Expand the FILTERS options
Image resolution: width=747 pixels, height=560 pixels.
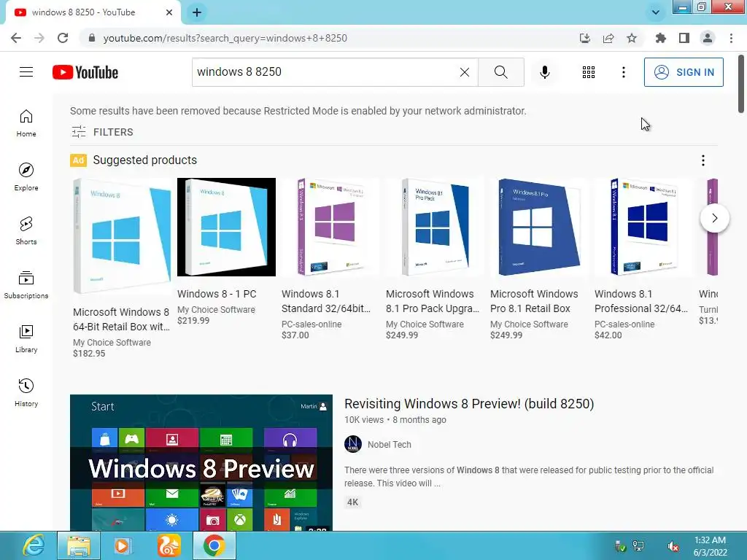pos(102,132)
